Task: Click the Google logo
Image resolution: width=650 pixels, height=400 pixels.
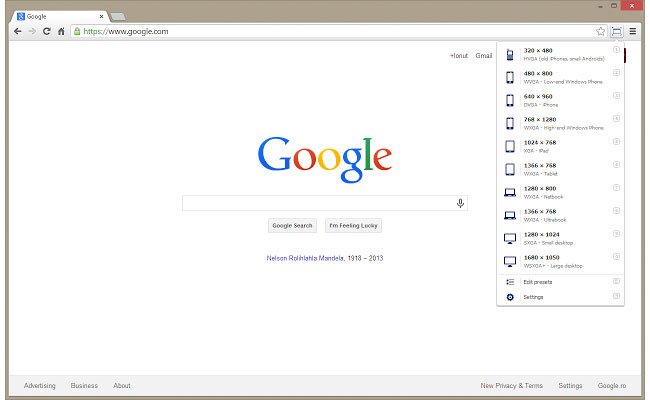Action: pyautogui.click(x=325, y=159)
